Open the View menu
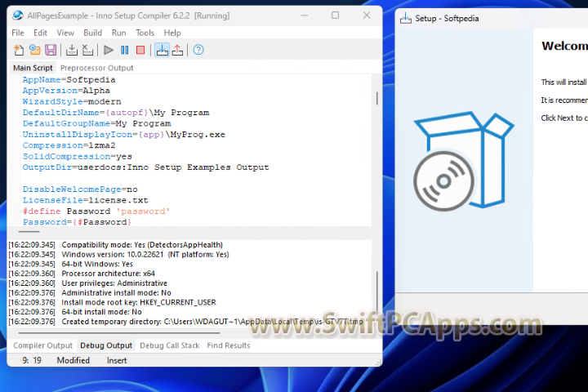Screen dimensions: 588x392 (65, 33)
